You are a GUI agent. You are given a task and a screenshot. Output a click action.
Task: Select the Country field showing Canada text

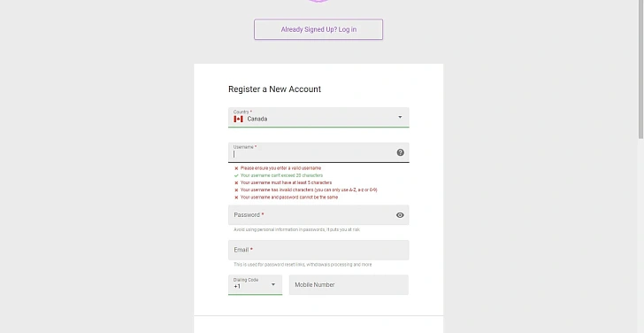click(x=318, y=118)
